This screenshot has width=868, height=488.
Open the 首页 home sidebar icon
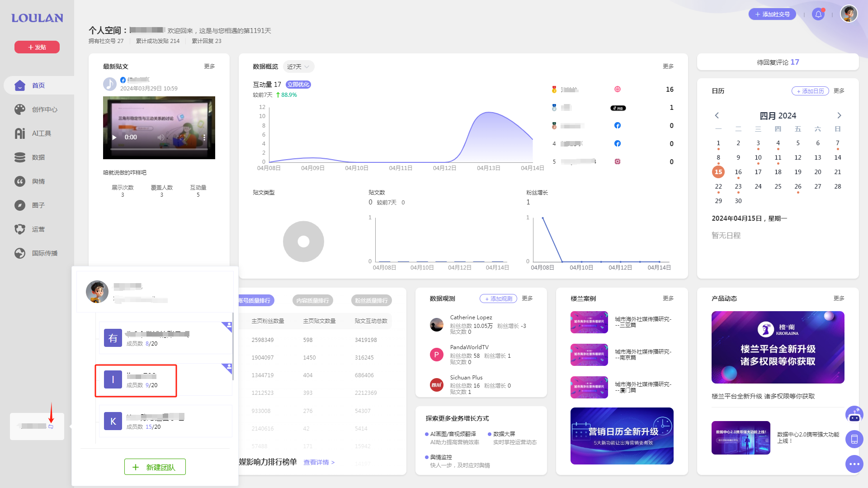[x=20, y=85]
